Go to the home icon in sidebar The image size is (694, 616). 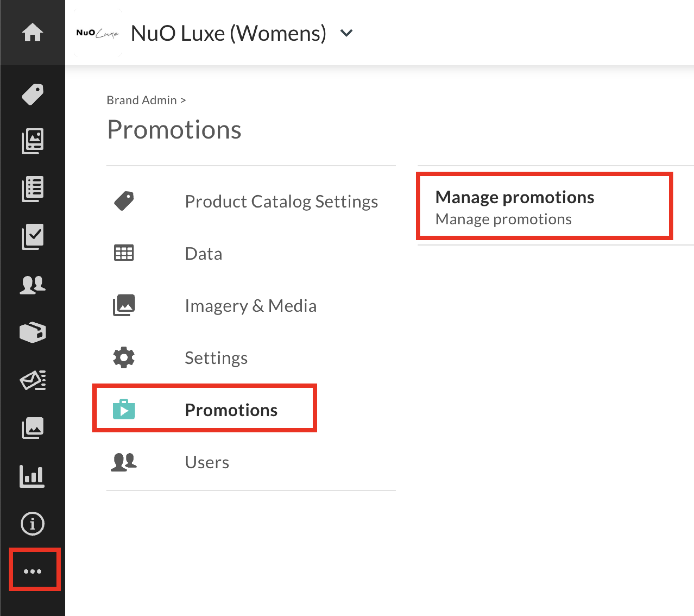tap(33, 32)
